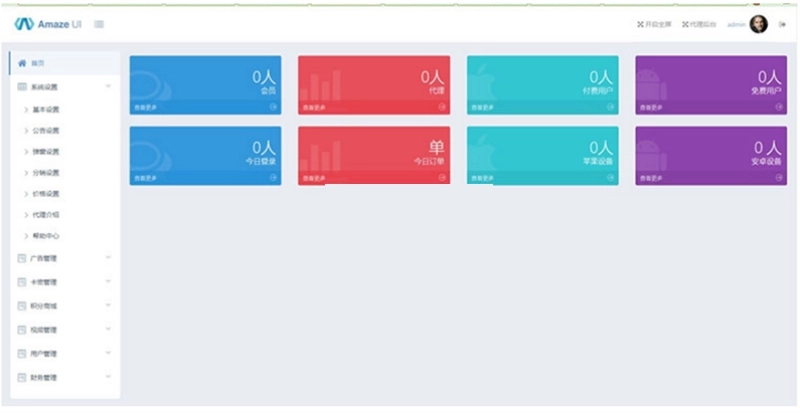Click the 首页 home icon in sidebar
800x413 pixels.
point(22,63)
